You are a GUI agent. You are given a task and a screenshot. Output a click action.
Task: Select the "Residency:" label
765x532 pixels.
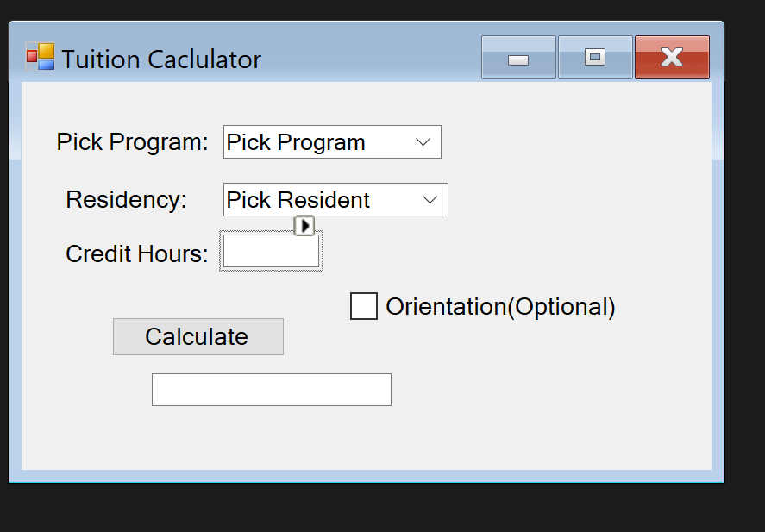127,200
